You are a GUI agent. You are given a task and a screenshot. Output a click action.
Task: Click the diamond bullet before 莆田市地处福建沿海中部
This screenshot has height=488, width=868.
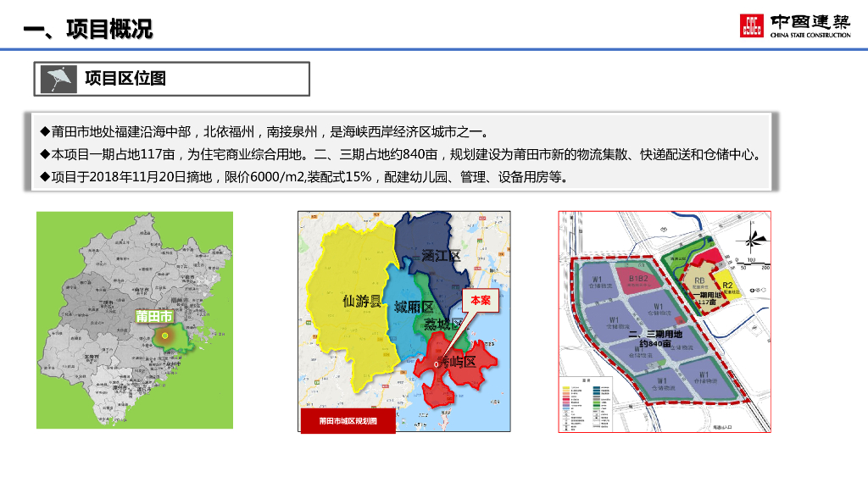[45, 132]
